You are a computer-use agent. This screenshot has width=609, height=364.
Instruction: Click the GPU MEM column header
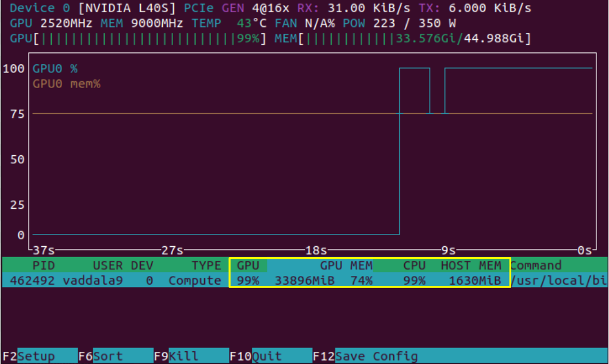[x=346, y=265]
